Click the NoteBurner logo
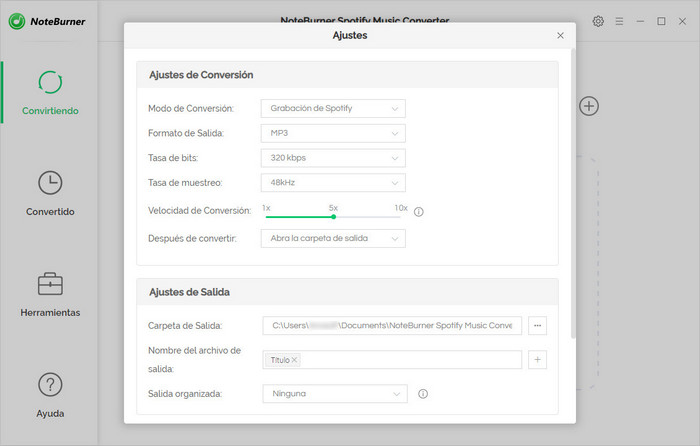The image size is (700, 446). point(46,21)
